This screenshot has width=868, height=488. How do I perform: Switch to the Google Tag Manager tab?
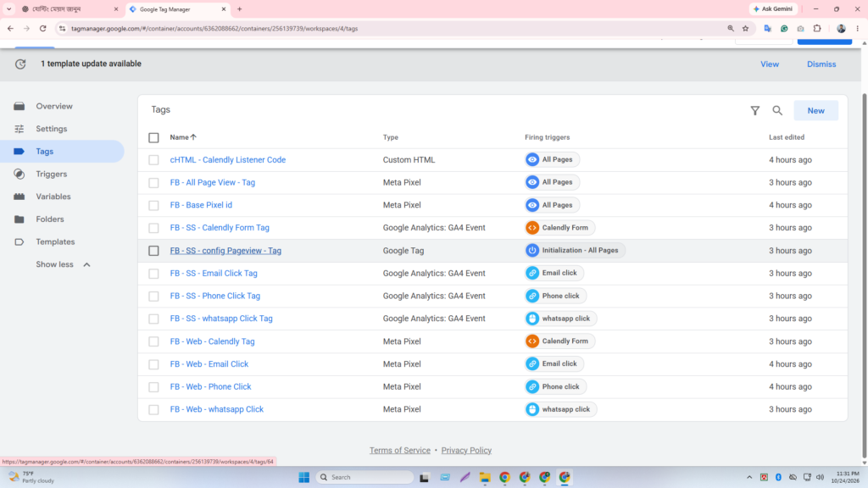point(177,8)
